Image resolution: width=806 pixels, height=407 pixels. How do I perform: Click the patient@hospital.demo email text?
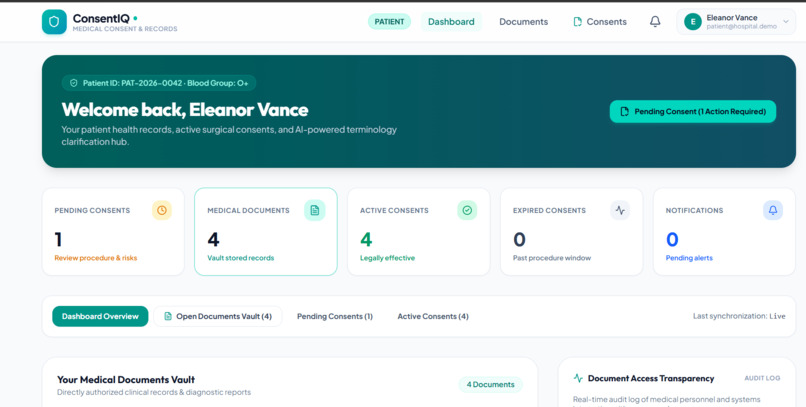tap(741, 27)
